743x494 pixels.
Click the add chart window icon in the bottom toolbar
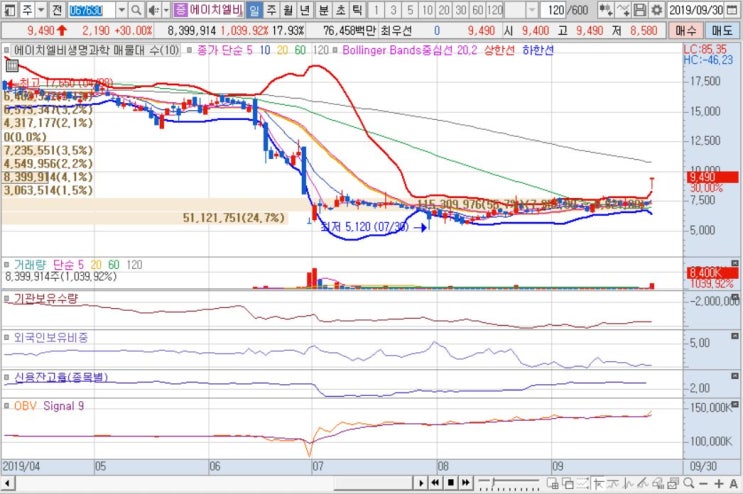(553, 484)
